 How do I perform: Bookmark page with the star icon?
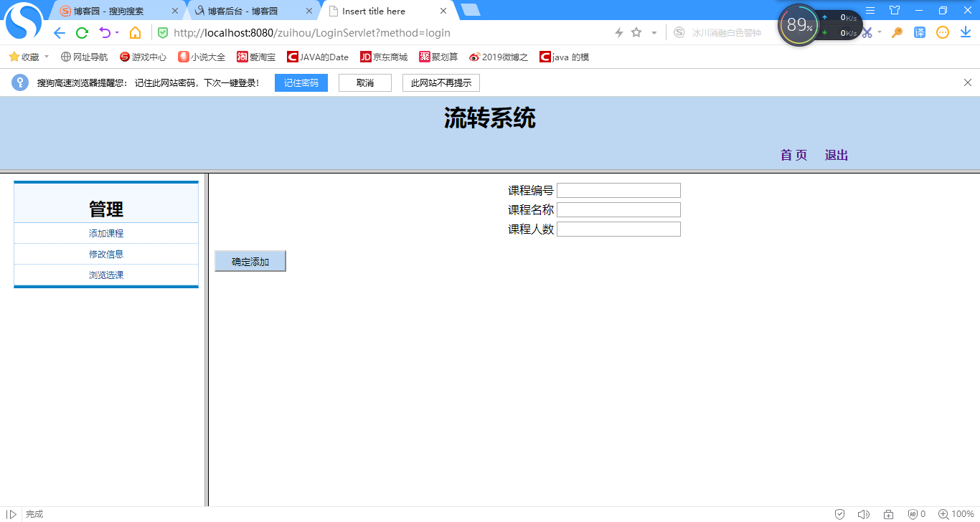tap(636, 33)
